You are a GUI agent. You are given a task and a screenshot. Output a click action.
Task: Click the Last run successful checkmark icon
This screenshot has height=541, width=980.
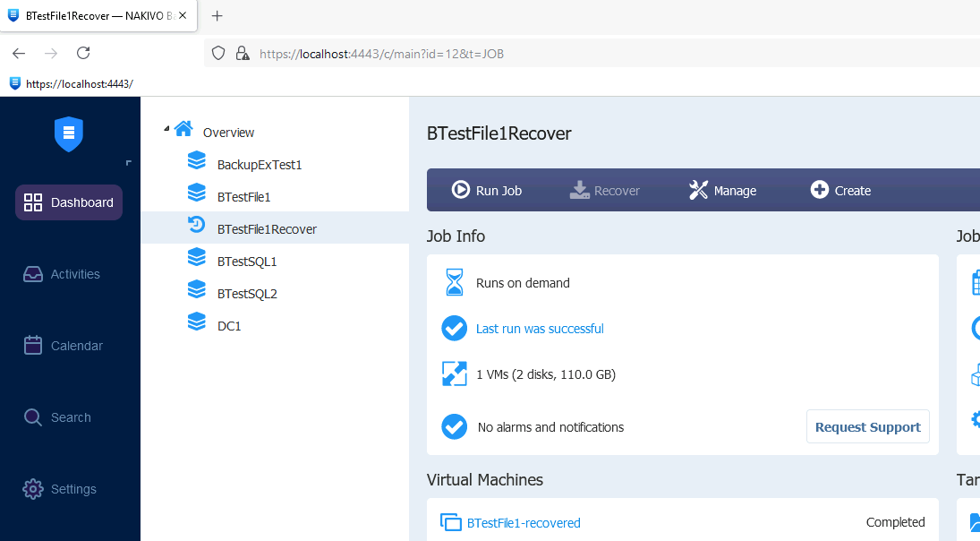pos(455,329)
